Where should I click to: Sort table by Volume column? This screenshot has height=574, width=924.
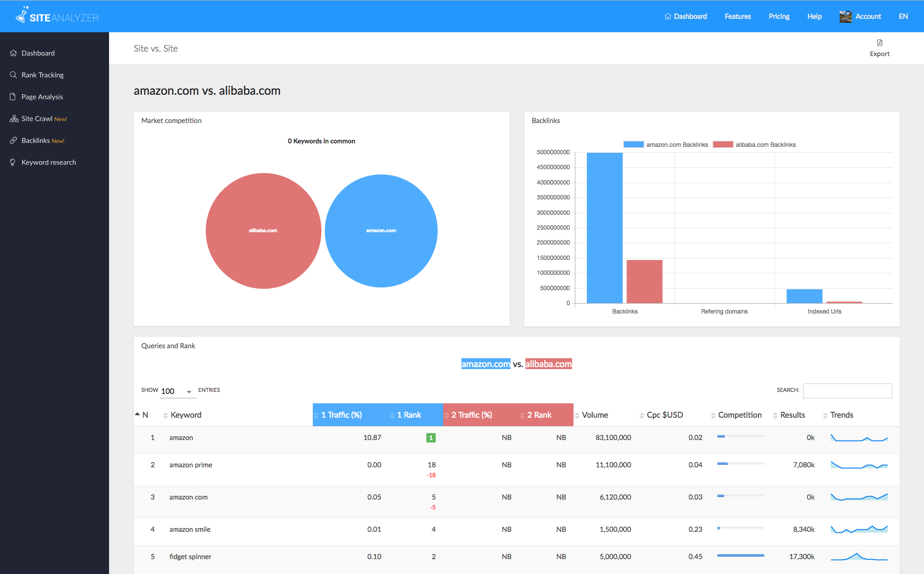pos(594,415)
